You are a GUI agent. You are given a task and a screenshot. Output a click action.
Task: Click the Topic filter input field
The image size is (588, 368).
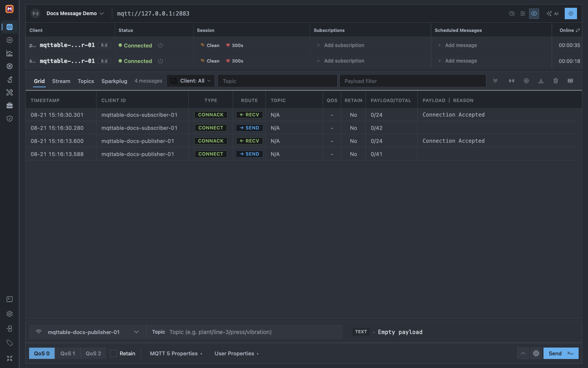click(x=278, y=81)
